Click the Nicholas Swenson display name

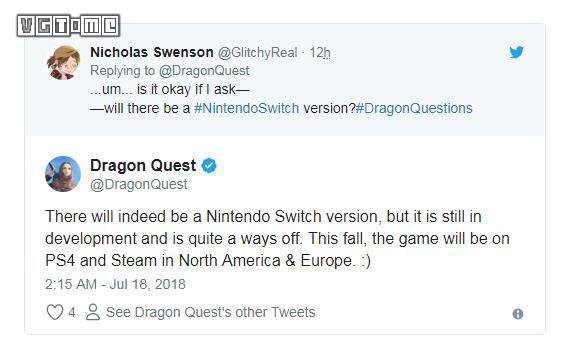tap(152, 52)
